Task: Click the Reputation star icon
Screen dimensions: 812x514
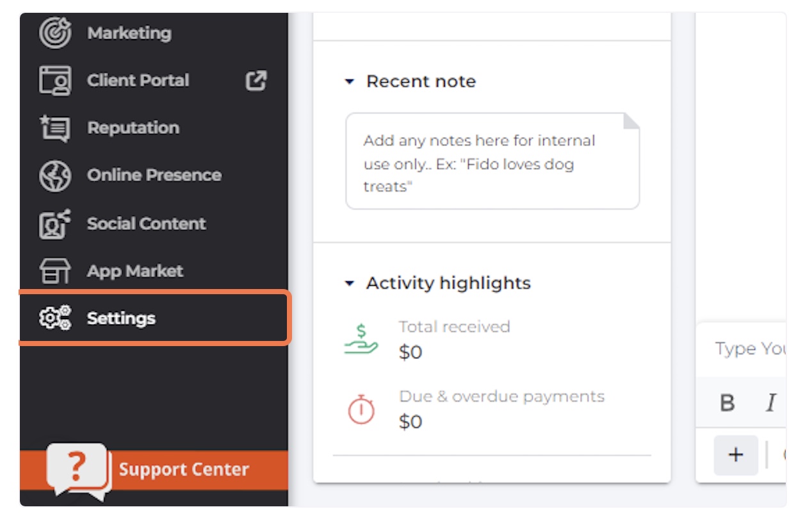Action: [55, 128]
